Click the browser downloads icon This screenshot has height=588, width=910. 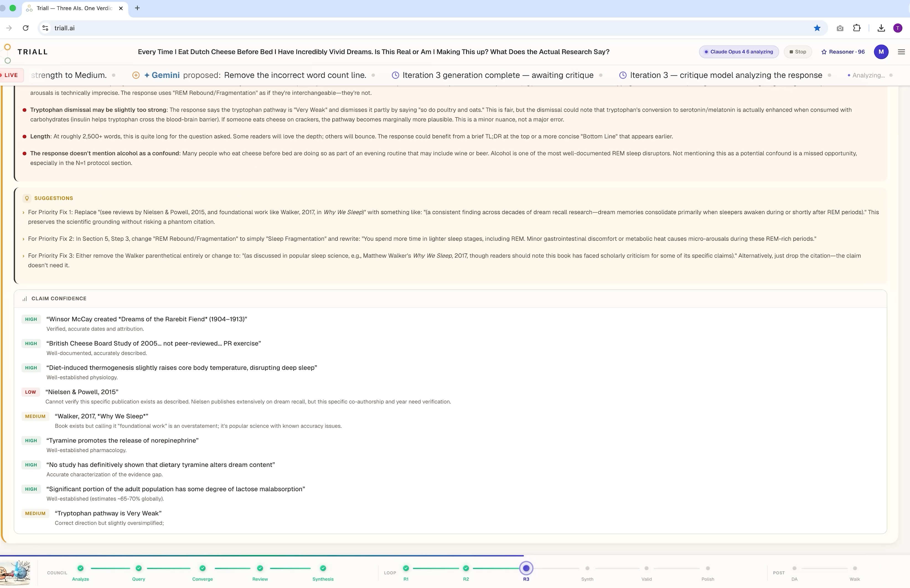(x=881, y=28)
